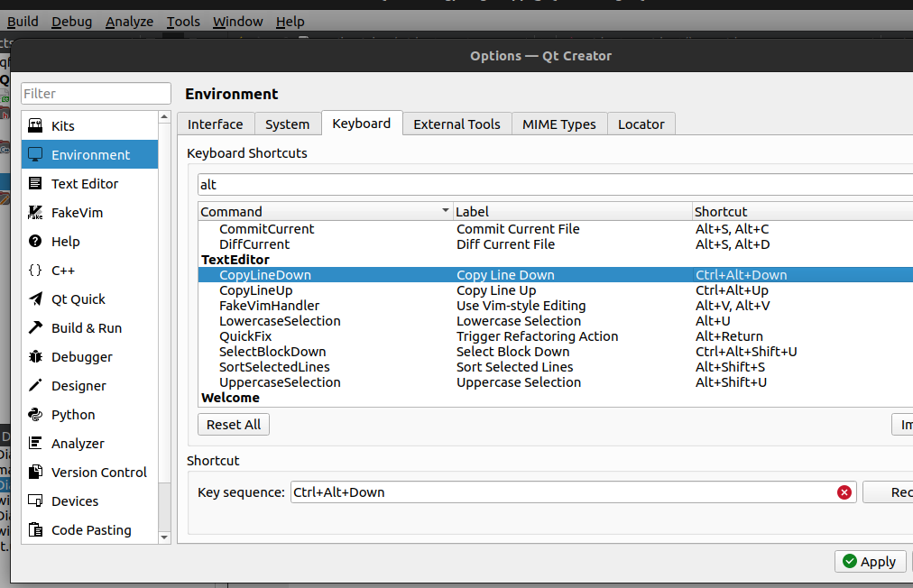This screenshot has height=588, width=913.
Task: Open the Help settings icon
Action: pyautogui.click(x=36, y=242)
